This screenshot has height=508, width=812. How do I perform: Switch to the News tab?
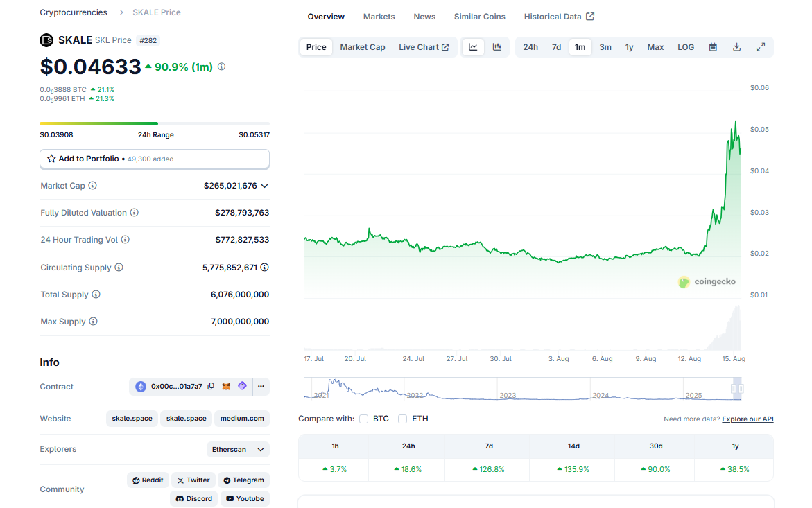424,17
